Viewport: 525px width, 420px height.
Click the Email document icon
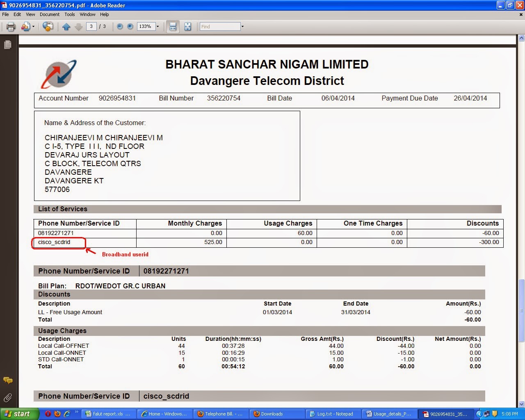25,26
